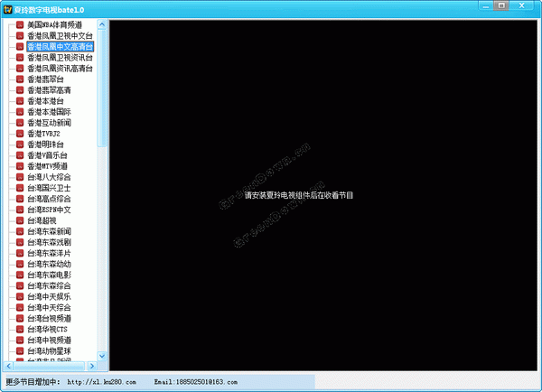Open channel 香港本港国际

tap(49, 112)
